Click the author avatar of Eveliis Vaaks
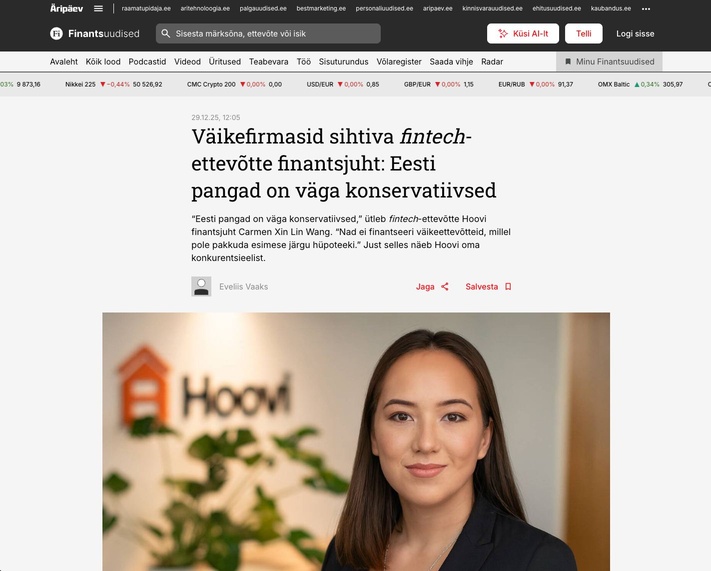Image resolution: width=711 pixels, height=571 pixels. [201, 287]
